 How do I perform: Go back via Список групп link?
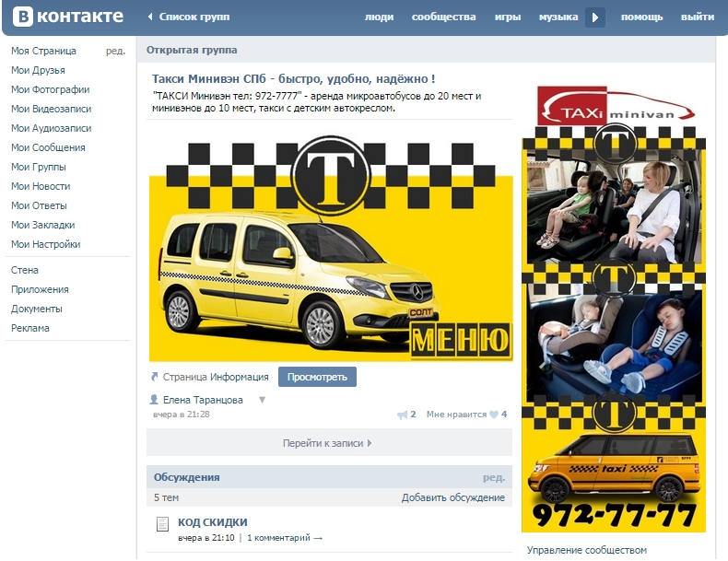click(x=189, y=17)
